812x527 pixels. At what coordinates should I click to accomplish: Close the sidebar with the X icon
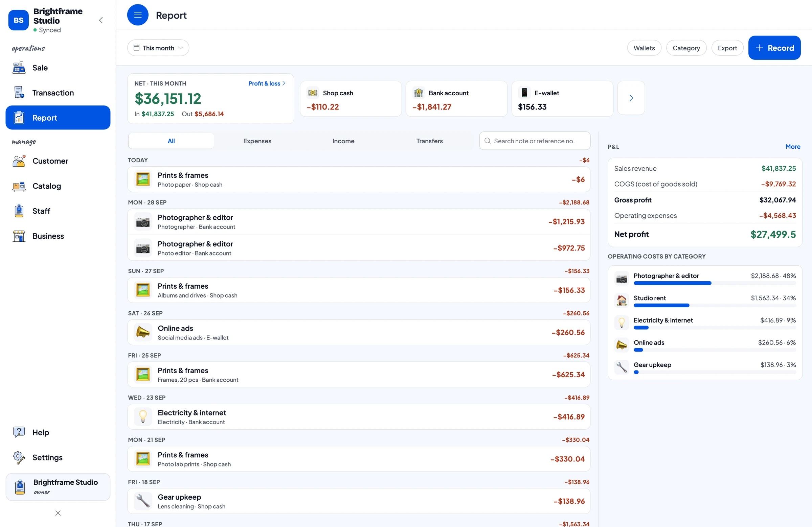coord(58,513)
